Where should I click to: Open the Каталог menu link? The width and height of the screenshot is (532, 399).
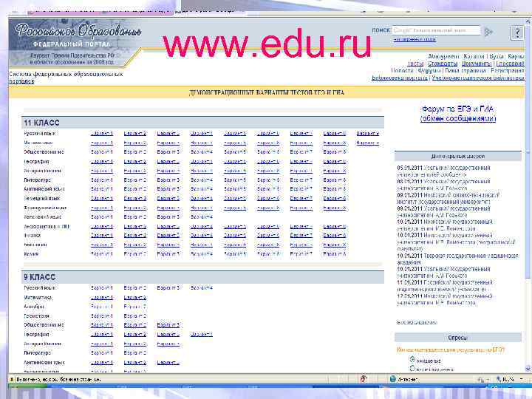tap(474, 56)
